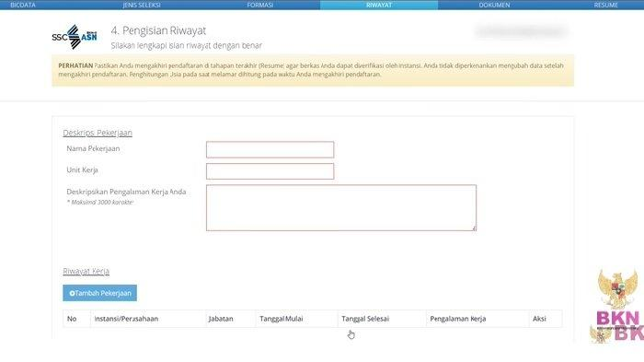Click the 'Maksimal 3000 karakter' hint
644x362 pixels.
pos(99,203)
